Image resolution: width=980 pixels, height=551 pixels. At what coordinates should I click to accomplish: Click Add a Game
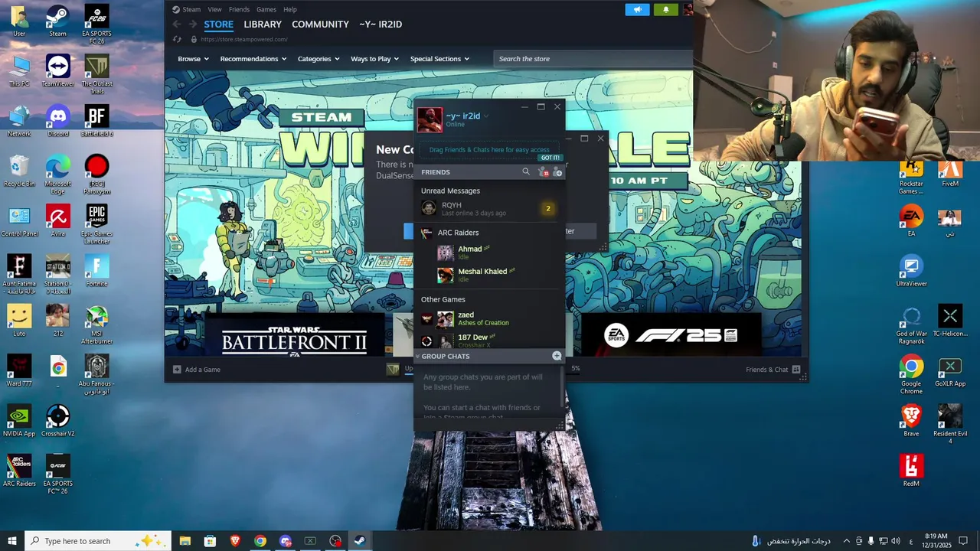[x=197, y=370]
